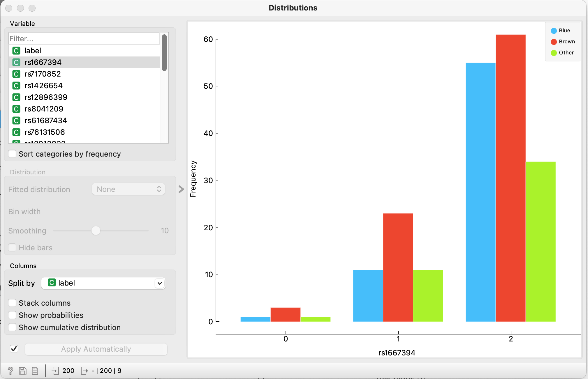588x379 pixels.
Task: Select variable rs7170852 in the list
Action: point(43,74)
